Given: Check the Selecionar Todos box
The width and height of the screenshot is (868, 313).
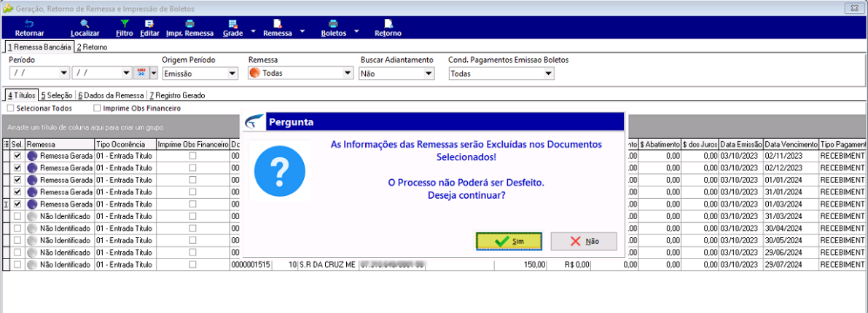Looking at the screenshot, I should tap(10, 108).
